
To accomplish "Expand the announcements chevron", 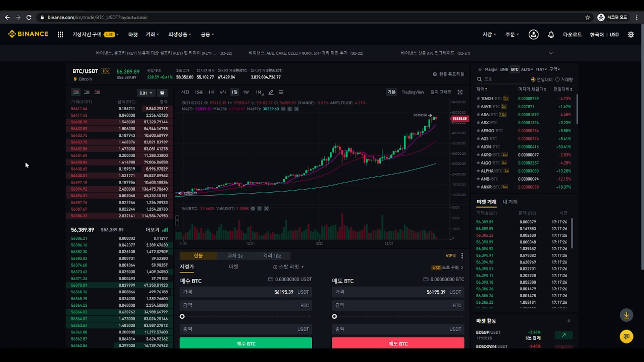I will pos(550,53).
